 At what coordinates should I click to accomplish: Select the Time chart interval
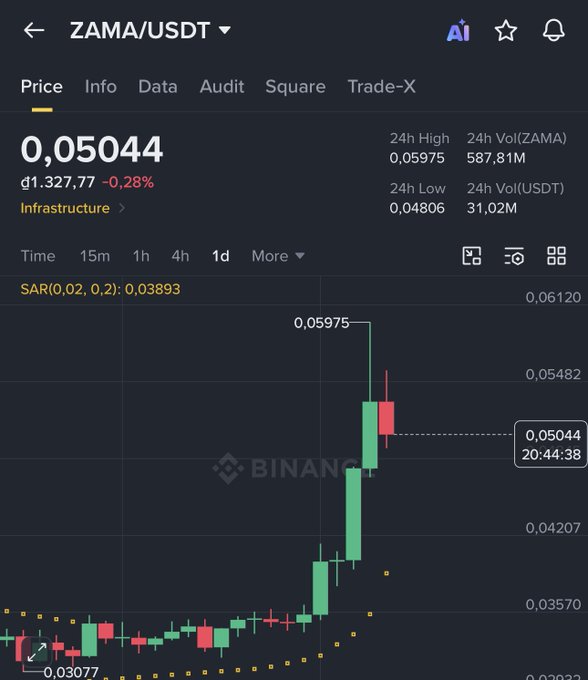pos(38,256)
